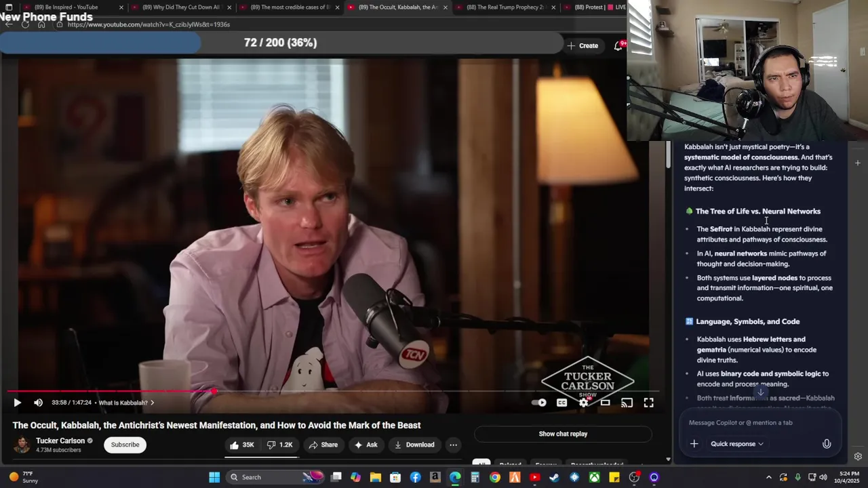Show chat replay
The image size is (868, 488).
coord(563,434)
